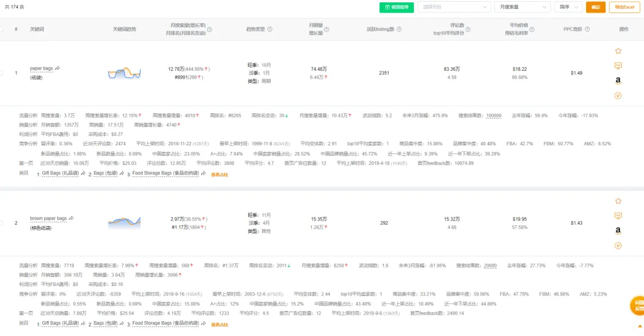Click the share arrow next to brown paper bags keyword
Screen dimensions: 644x336
click(72, 218)
